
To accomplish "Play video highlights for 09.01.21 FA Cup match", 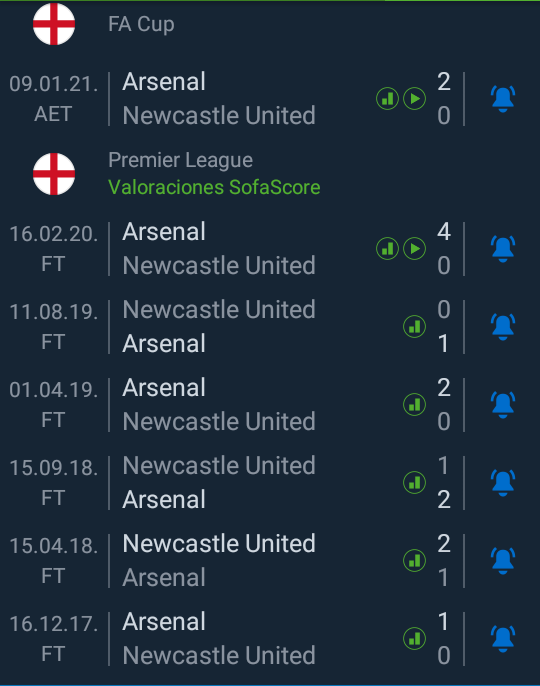I will pyautogui.click(x=414, y=99).
